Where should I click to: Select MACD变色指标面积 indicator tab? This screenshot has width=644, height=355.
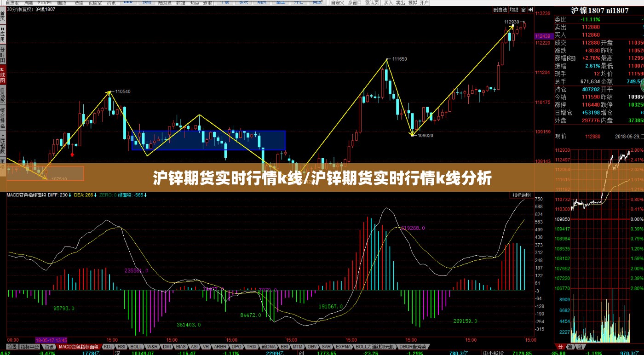(78, 346)
